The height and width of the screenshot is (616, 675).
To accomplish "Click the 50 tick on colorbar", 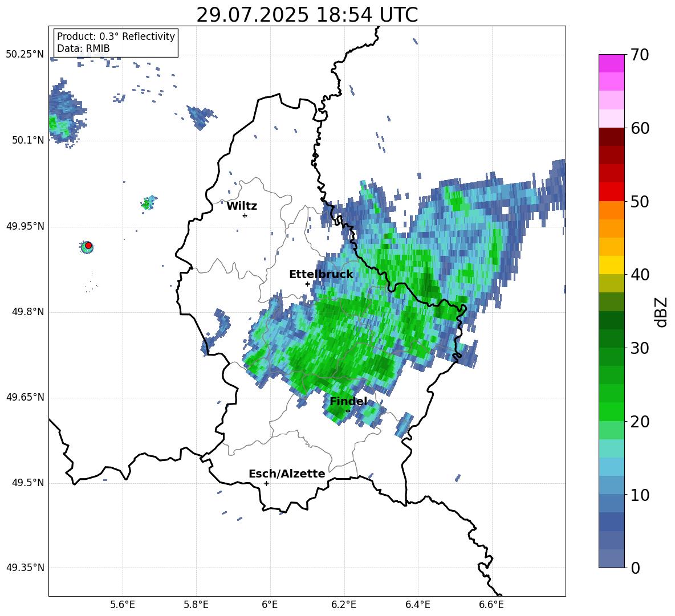I will 640,202.
